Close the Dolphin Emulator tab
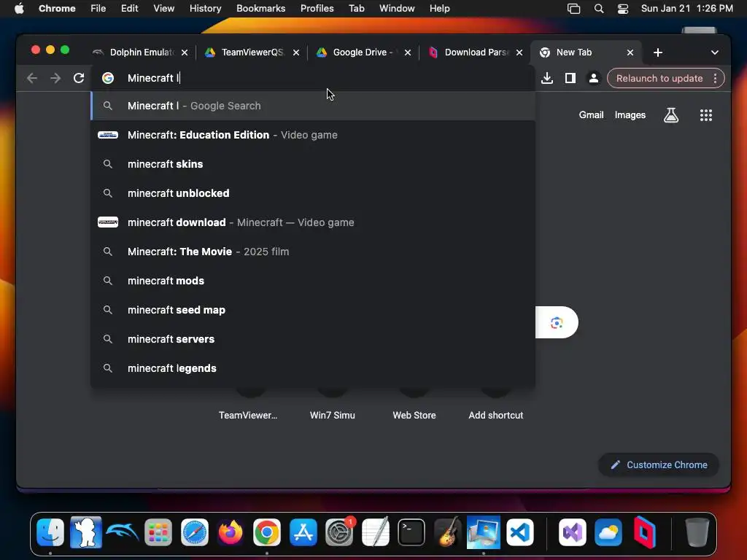 click(x=185, y=52)
